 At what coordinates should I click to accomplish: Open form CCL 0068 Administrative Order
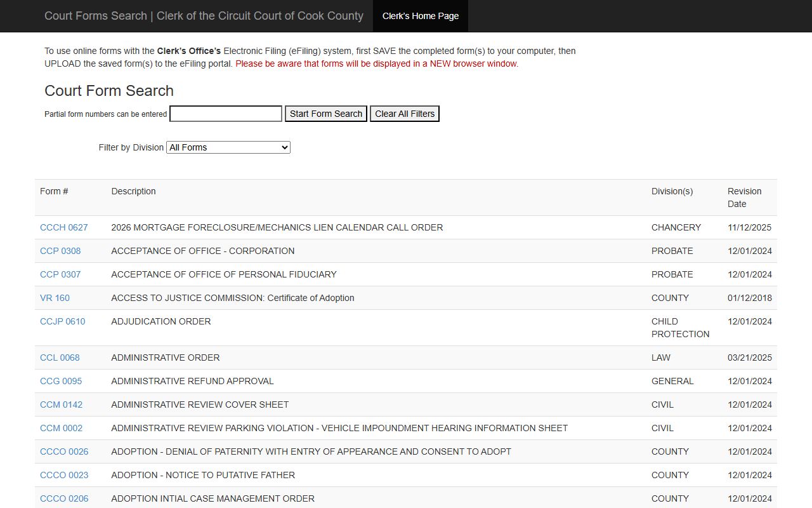pos(60,358)
